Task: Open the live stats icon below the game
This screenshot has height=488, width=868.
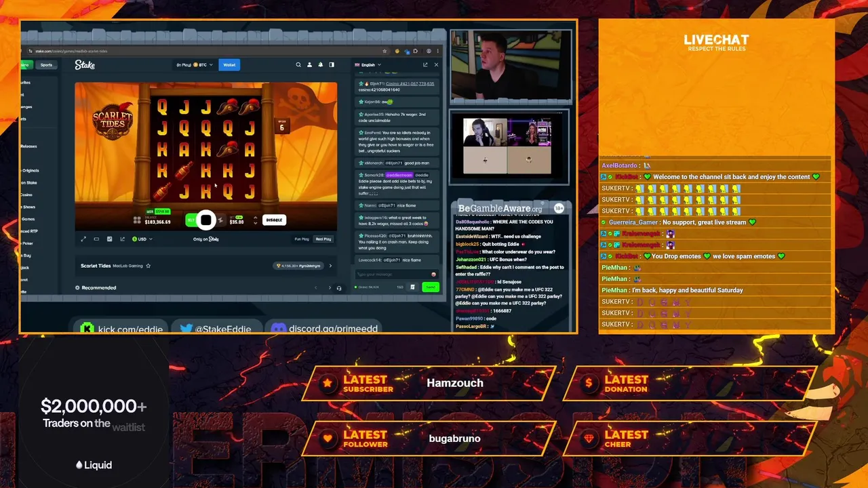Action: 109,239
